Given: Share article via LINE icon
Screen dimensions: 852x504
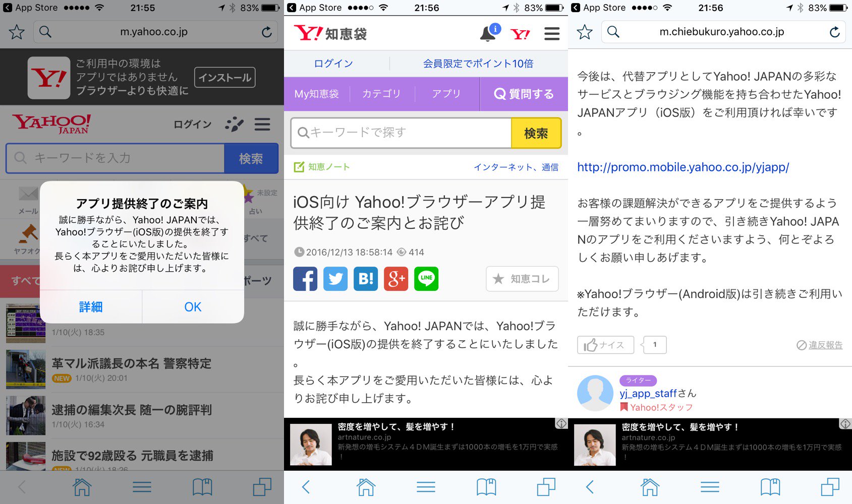Looking at the screenshot, I should coord(426,279).
